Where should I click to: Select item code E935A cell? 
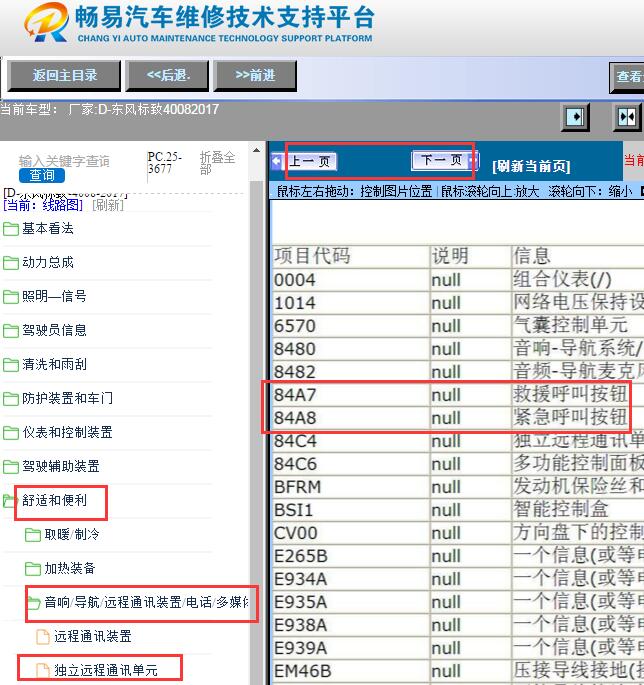tap(351, 602)
